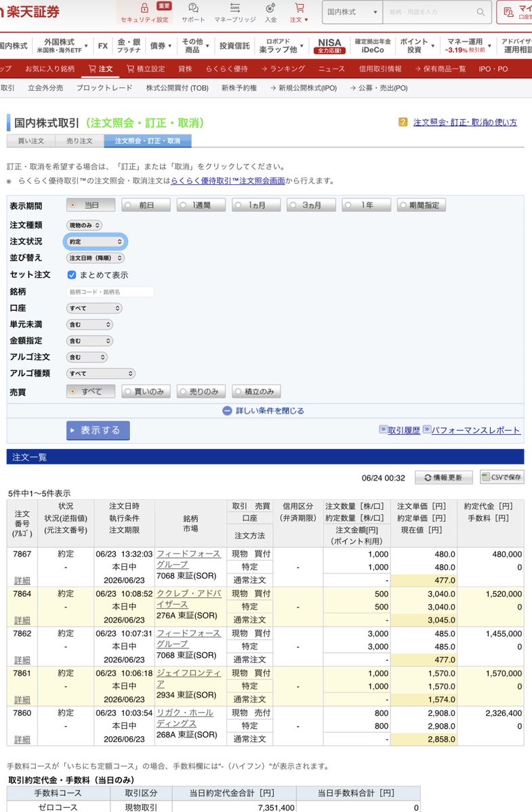The image size is (532, 812).
Task: Click the NISA logo menu item
Action: tap(329, 45)
